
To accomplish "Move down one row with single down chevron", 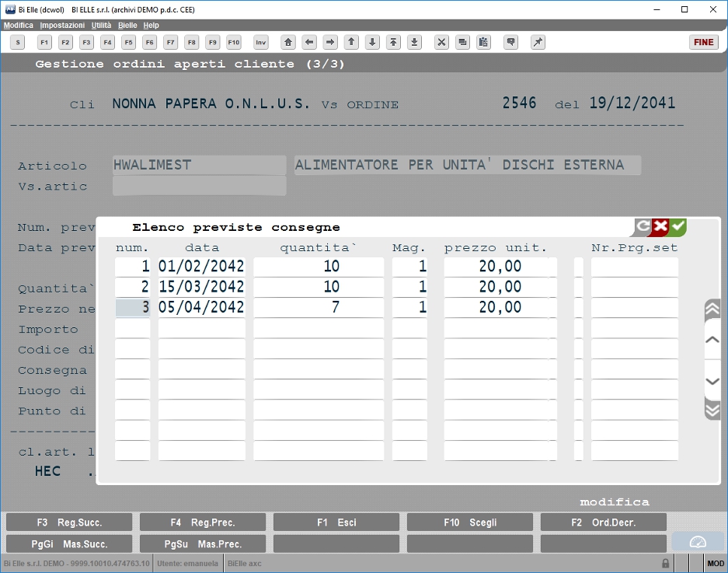I will pyautogui.click(x=712, y=381).
